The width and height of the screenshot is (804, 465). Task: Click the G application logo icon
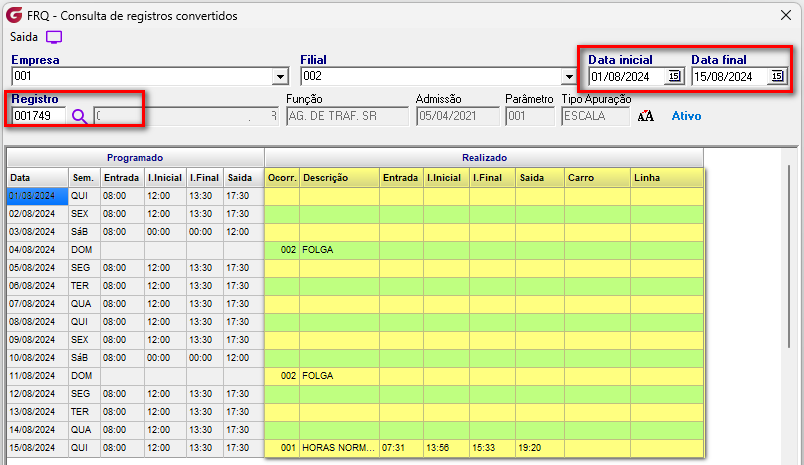[x=14, y=15]
